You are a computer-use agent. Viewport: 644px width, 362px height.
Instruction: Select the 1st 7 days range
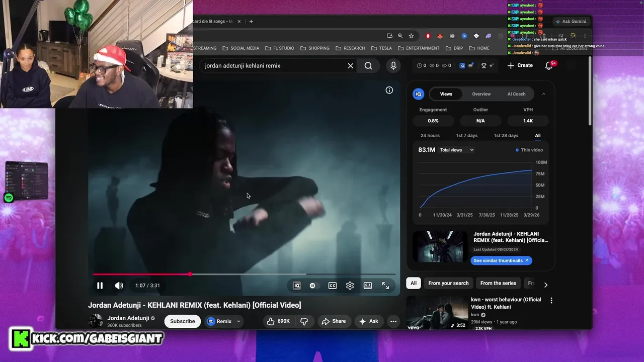tap(467, 136)
